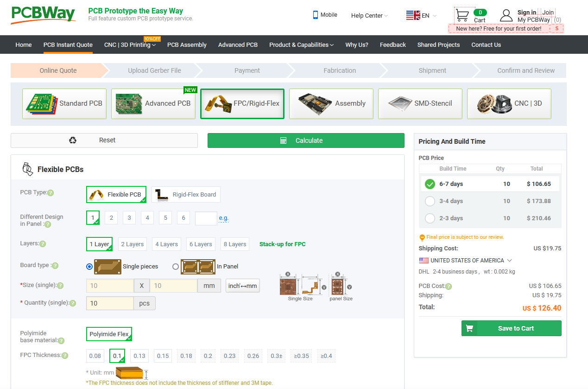Click the Join link

pos(548,13)
